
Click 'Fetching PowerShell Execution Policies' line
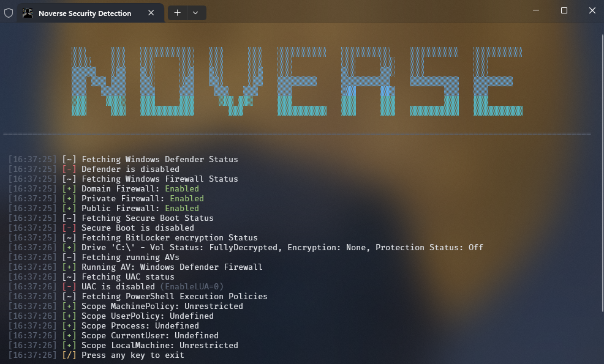point(138,297)
